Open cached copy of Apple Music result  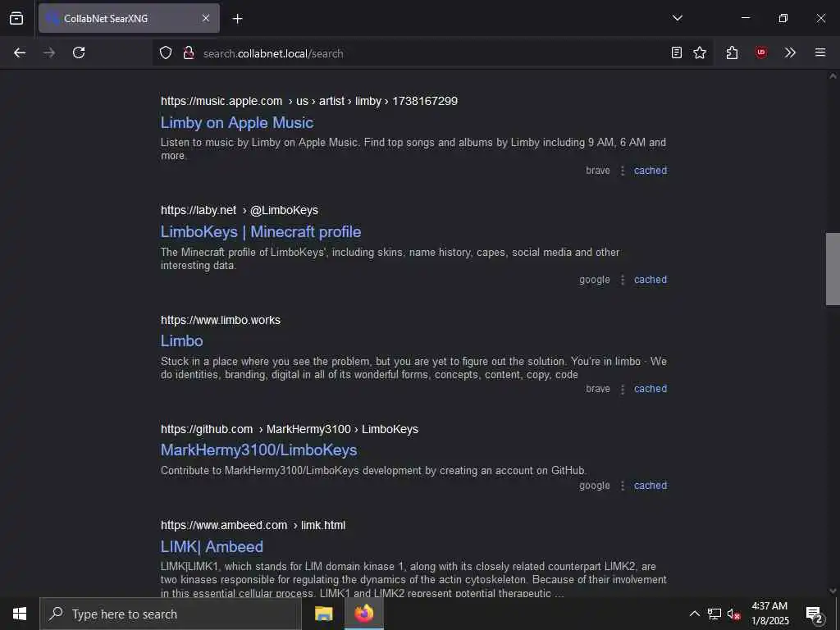coord(651,171)
